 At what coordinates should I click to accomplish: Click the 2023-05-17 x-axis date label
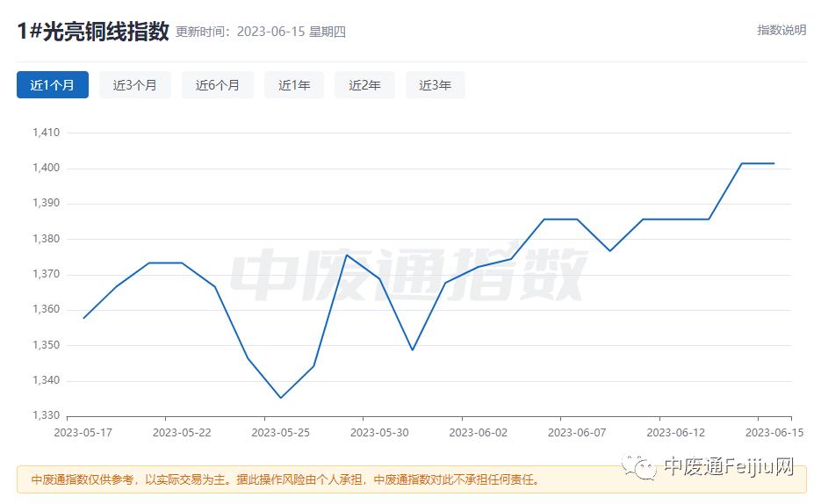[x=83, y=433]
